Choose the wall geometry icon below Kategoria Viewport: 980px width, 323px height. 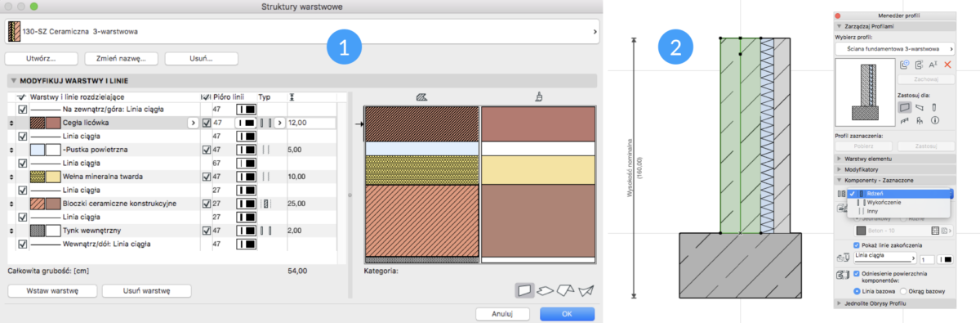click(x=524, y=289)
